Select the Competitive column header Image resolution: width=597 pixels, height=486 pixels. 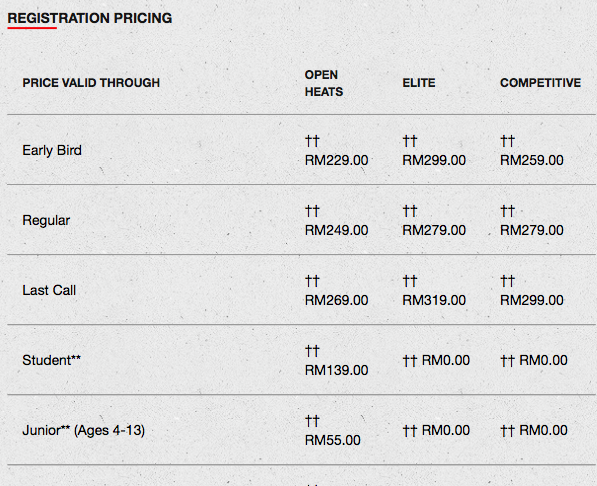pos(540,83)
